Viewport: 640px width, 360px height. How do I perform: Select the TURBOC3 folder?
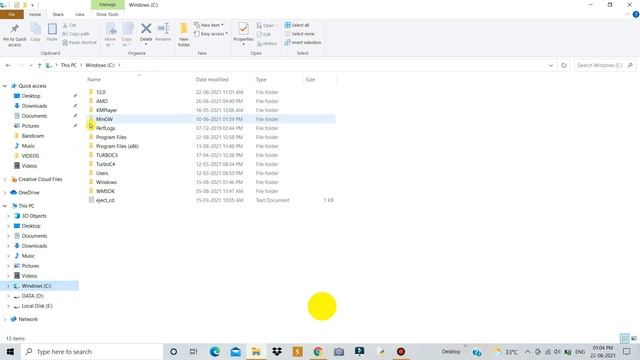point(107,155)
